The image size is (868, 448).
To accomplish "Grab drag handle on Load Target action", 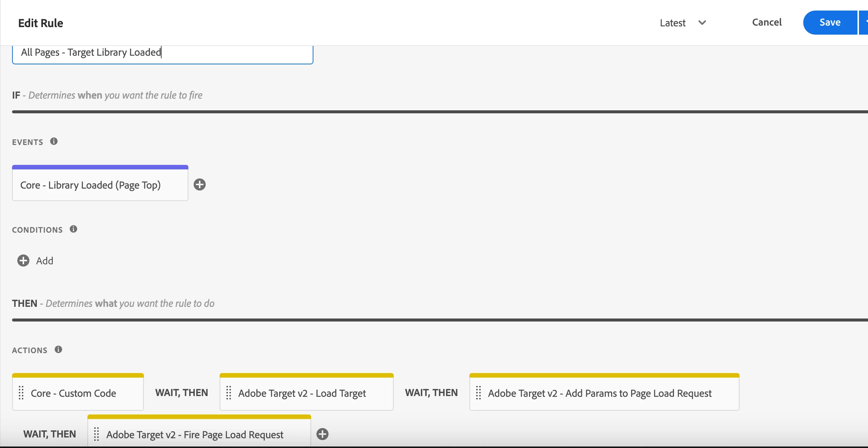I will coord(229,393).
